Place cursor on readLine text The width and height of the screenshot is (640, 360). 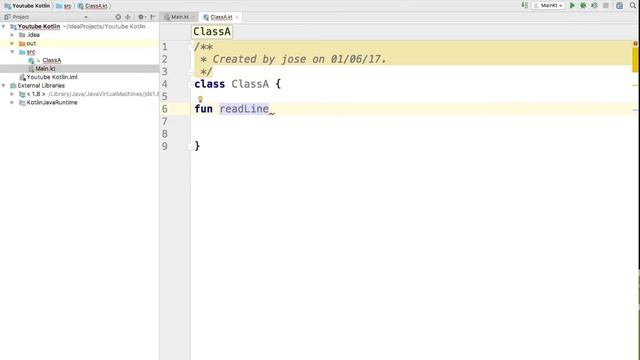tap(244, 109)
